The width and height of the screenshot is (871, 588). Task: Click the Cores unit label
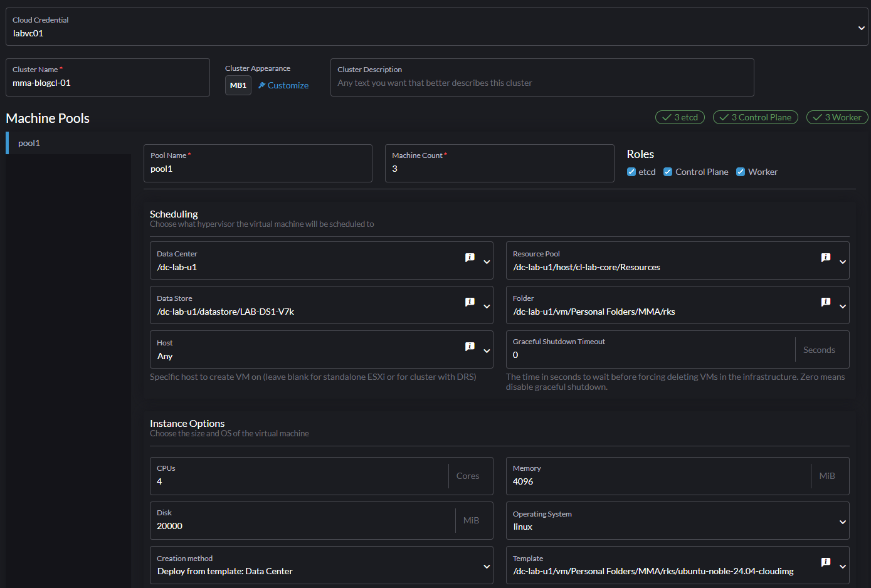(x=468, y=476)
